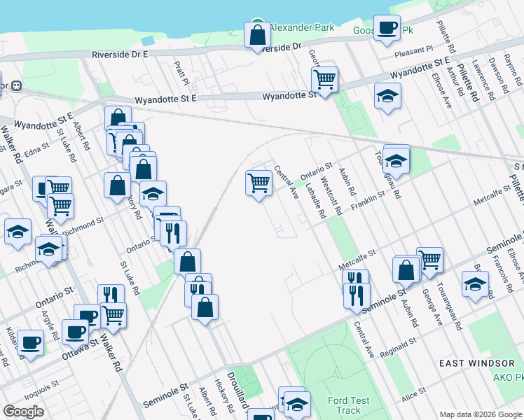Click the Alice St road label

click(414, 395)
